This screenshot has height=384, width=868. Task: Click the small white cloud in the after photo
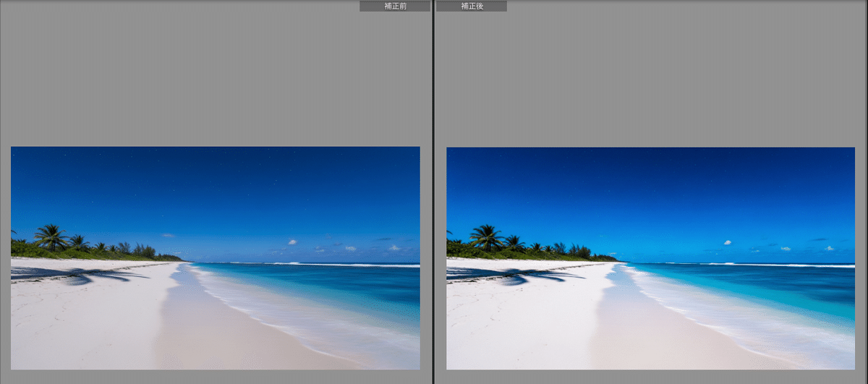point(728,242)
